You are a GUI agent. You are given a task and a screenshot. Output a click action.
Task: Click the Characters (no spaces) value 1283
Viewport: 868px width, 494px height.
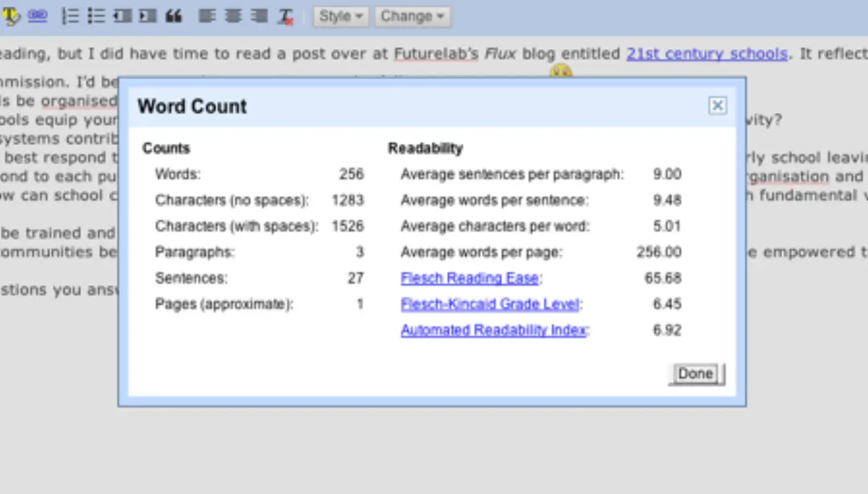(348, 200)
